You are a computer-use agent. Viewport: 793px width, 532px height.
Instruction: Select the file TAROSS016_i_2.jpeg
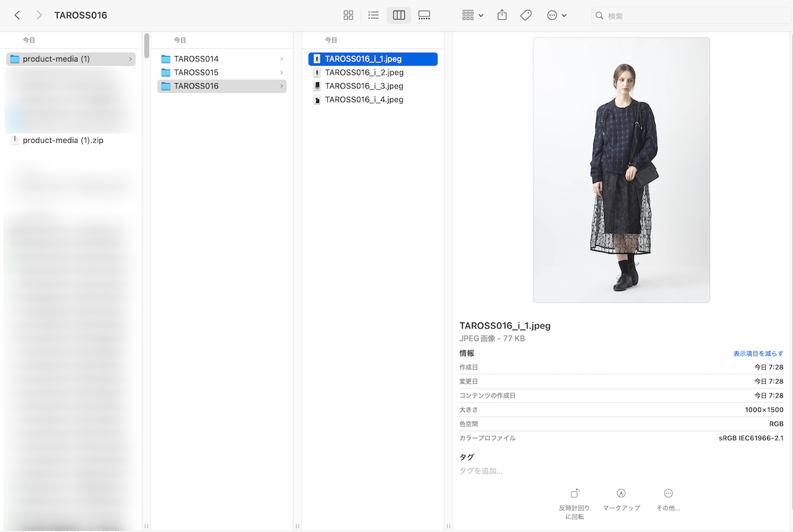pyautogui.click(x=363, y=73)
